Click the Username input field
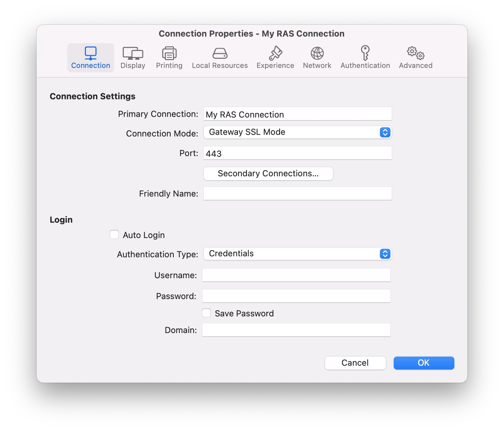504x431 pixels. 296,275
